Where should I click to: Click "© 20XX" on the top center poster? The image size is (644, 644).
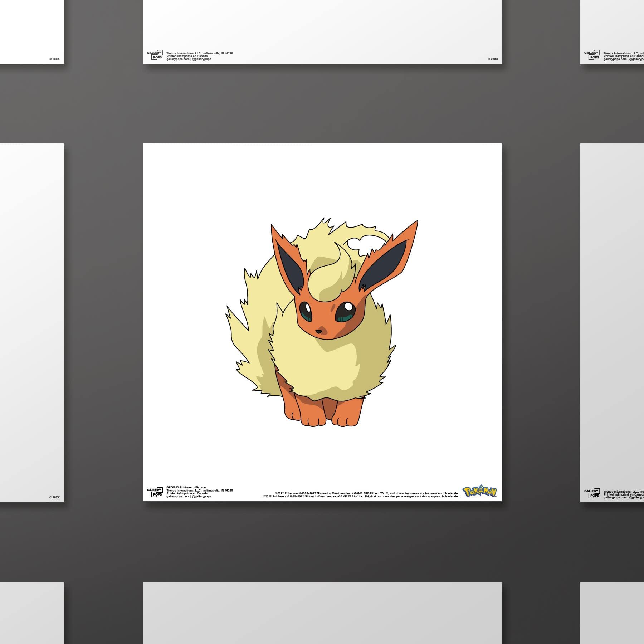click(x=493, y=59)
